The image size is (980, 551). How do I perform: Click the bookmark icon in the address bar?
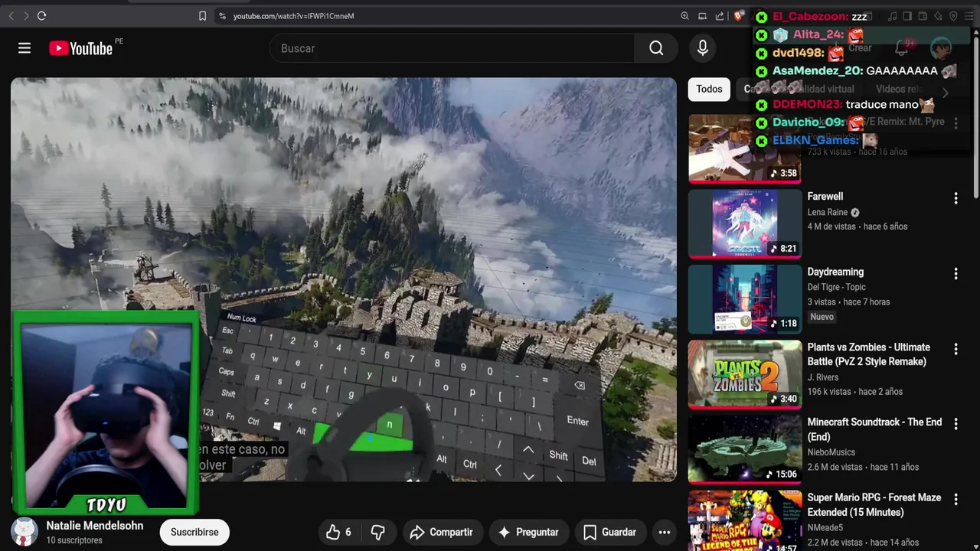point(202,15)
